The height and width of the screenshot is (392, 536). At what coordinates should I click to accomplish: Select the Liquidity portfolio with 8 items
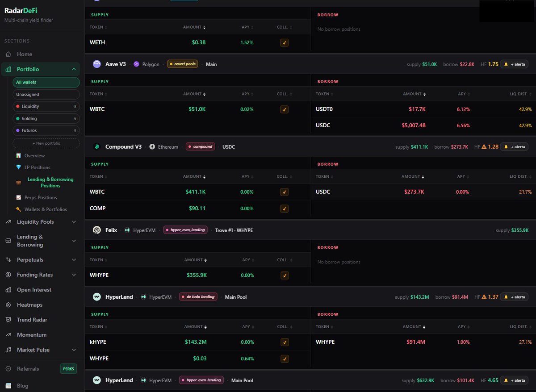(46, 106)
